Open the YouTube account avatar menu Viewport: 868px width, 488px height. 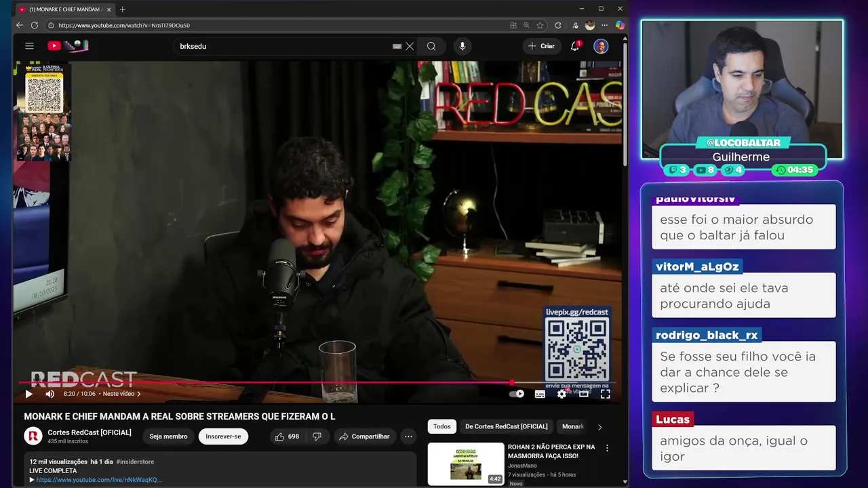click(601, 46)
